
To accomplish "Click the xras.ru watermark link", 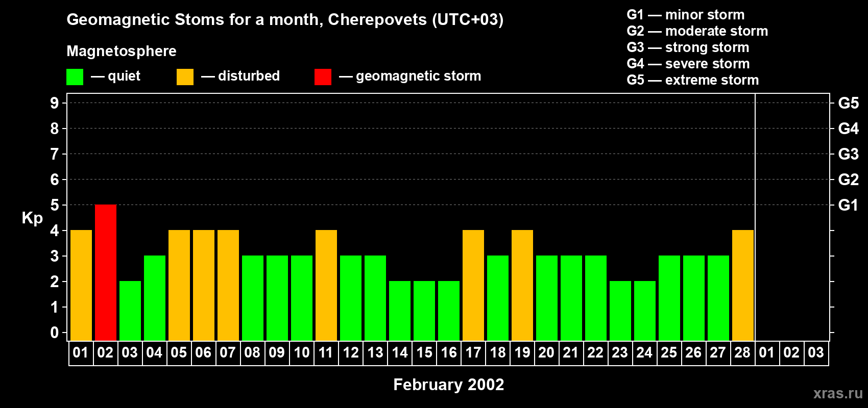I will coord(838,393).
